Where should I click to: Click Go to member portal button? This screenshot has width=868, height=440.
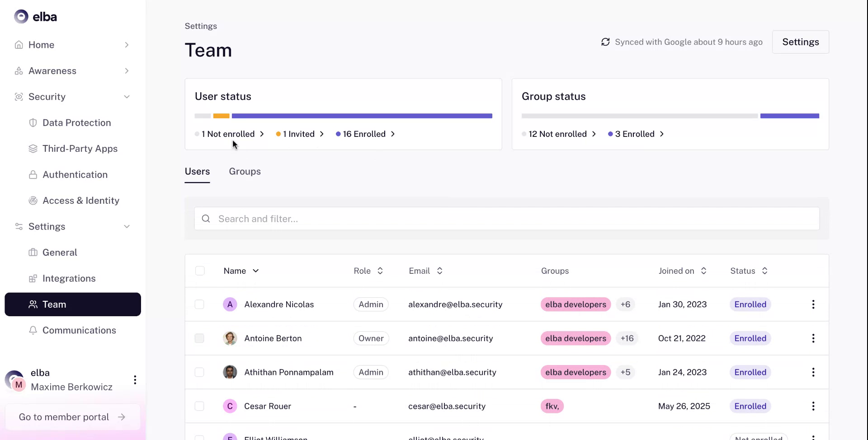(x=73, y=417)
